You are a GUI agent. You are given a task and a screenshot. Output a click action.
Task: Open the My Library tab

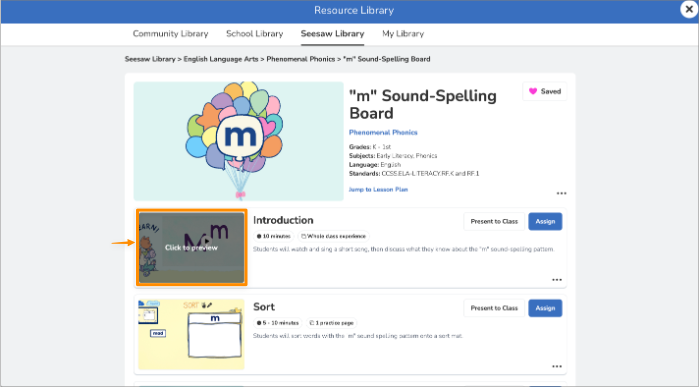[x=403, y=34]
